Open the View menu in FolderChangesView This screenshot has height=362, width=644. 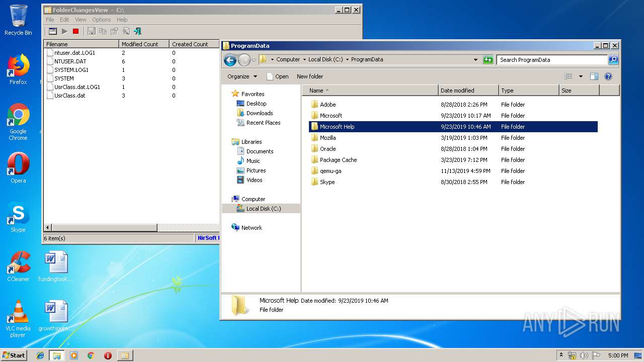coord(80,20)
